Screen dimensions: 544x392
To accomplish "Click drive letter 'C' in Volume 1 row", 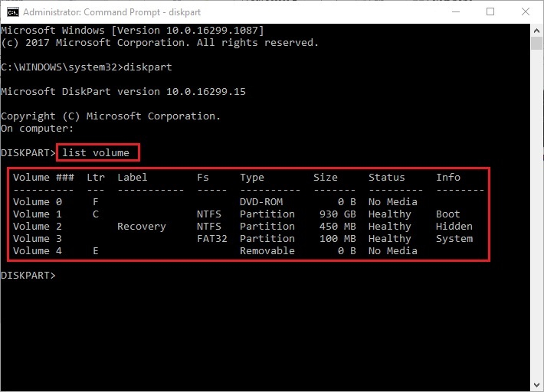I will (x=96, y=214).
